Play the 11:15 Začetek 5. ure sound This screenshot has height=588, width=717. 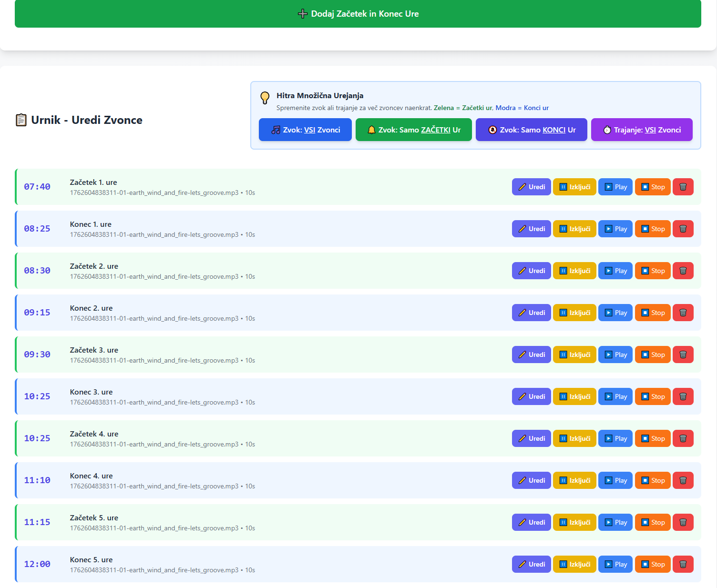pos(615,522)
